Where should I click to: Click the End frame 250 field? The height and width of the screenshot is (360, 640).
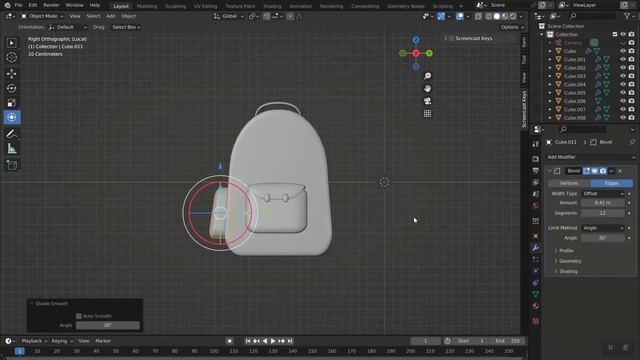[x=508, y=341]
